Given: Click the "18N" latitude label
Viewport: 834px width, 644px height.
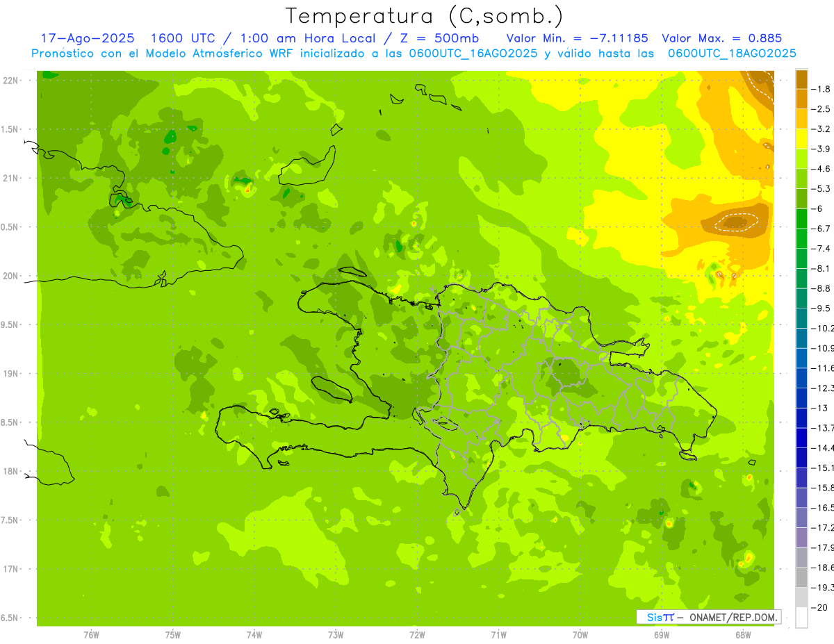Looking at the screenshot, I should tap(12, 471).
